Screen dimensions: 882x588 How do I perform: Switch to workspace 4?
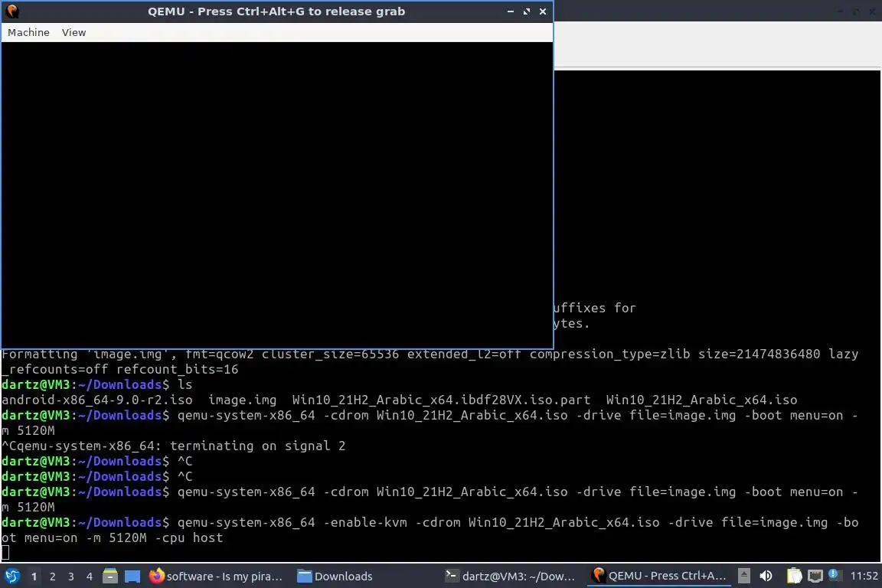[x=90, y=577]
